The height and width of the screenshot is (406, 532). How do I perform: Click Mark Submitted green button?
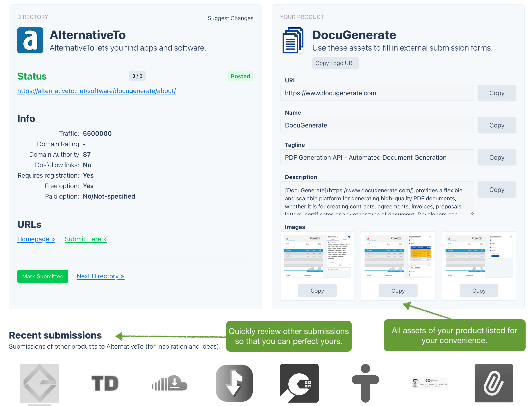(x=43, y=276)
